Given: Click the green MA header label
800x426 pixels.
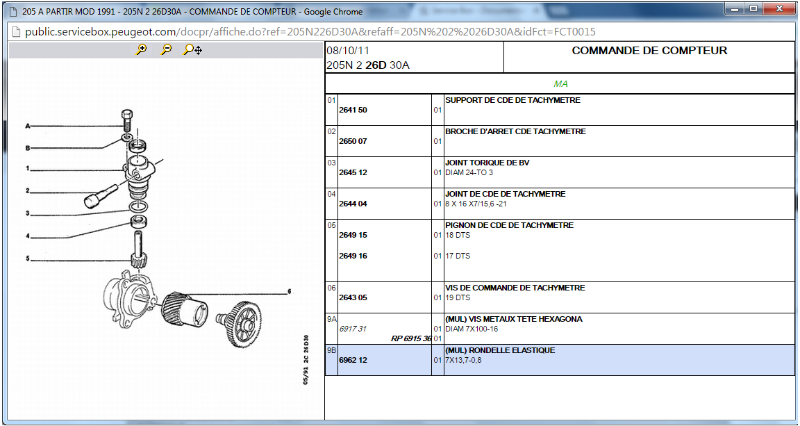Looking at the screenshot, I should pyautogui.click(x=560, y=83).
